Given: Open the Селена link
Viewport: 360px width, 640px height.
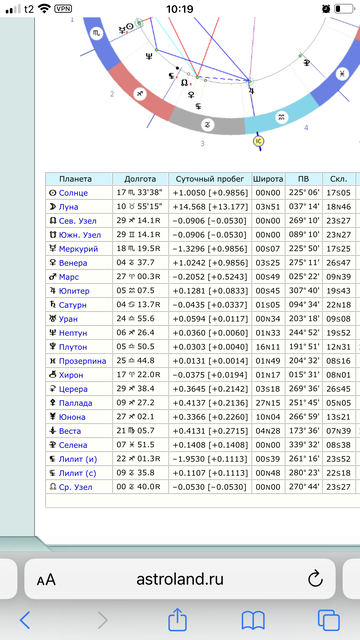Looking at the screenshot, I should [x=73, y=445].
